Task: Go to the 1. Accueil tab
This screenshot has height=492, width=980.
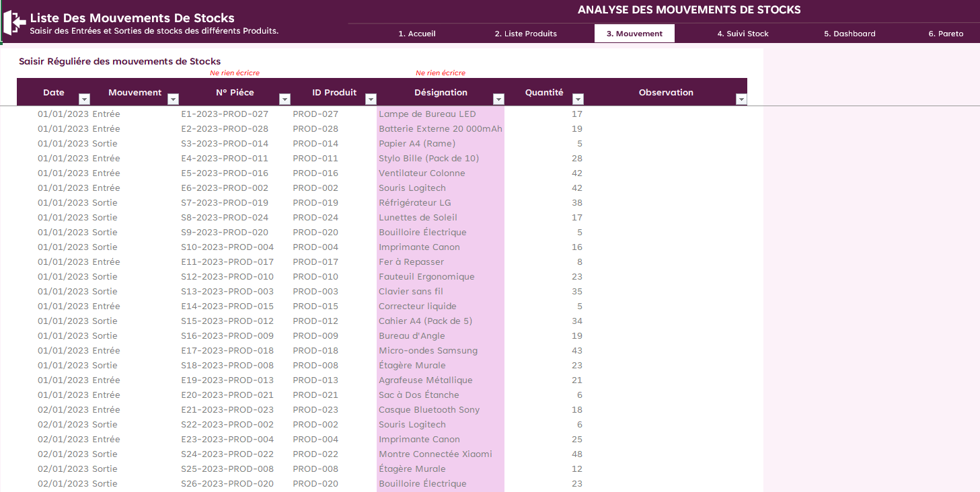Action: 417,34
